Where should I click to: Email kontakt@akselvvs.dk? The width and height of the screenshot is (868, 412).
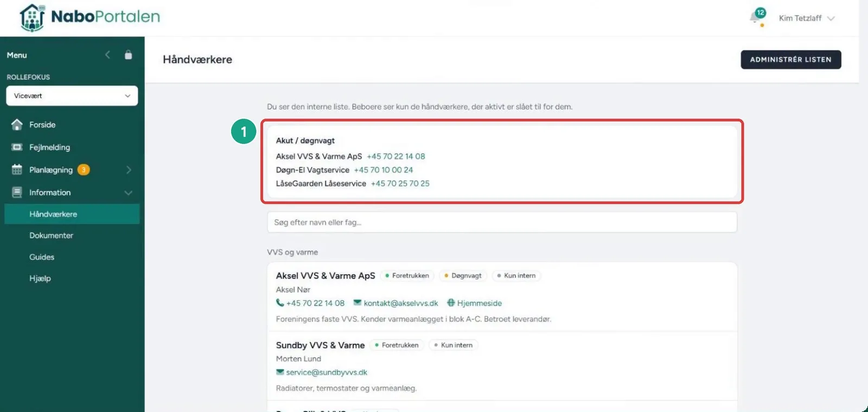tap(401, 303)
